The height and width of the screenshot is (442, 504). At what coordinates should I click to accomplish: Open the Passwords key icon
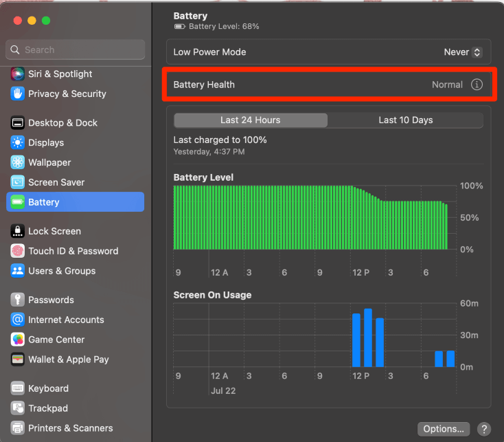17,300
